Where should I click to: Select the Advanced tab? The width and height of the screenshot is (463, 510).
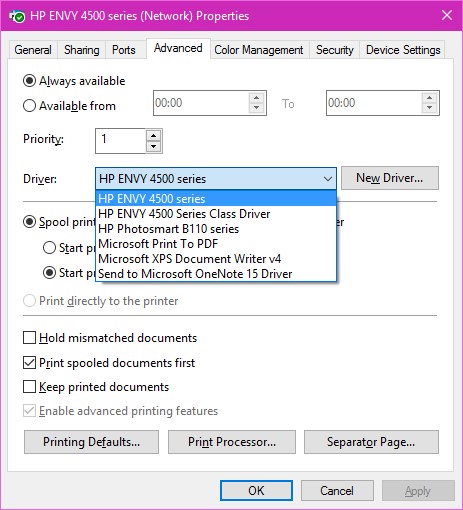tap(178, 48)
